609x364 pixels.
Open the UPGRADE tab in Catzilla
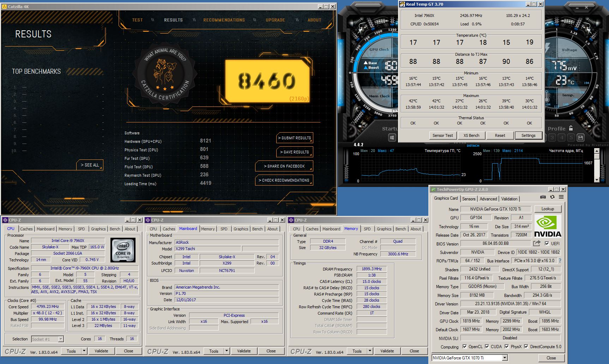click(275, 20)
